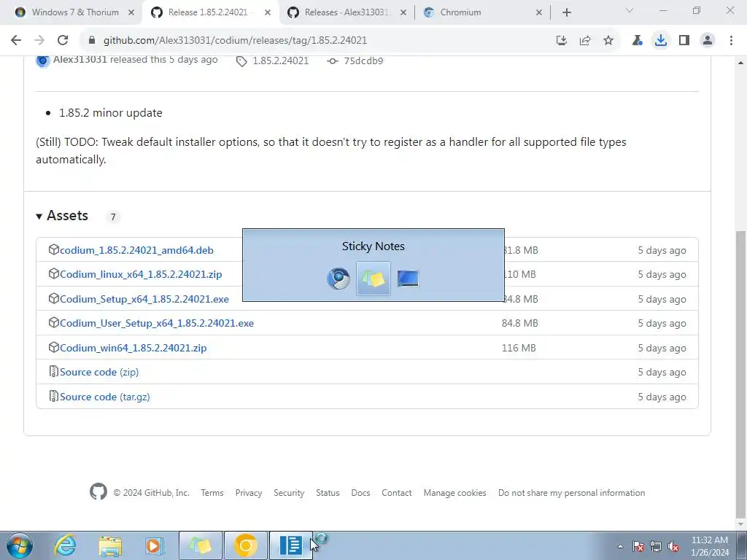Open the browser downloads panel

pos(661,41)
